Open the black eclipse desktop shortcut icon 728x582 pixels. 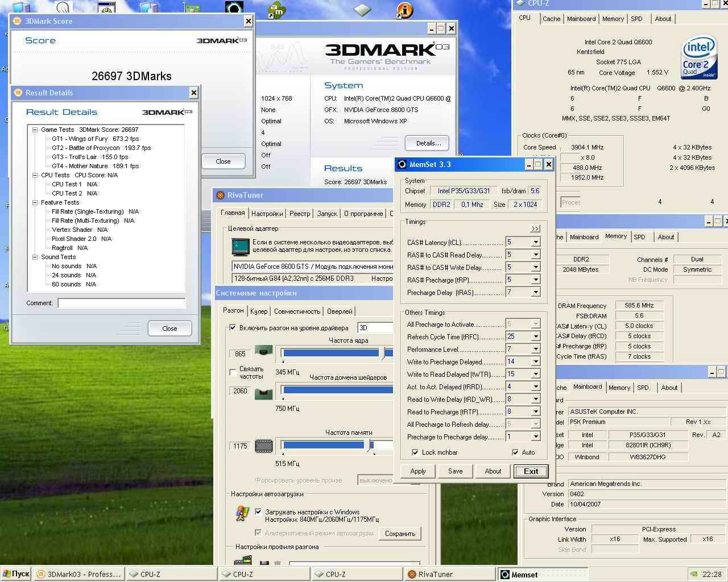234,8
